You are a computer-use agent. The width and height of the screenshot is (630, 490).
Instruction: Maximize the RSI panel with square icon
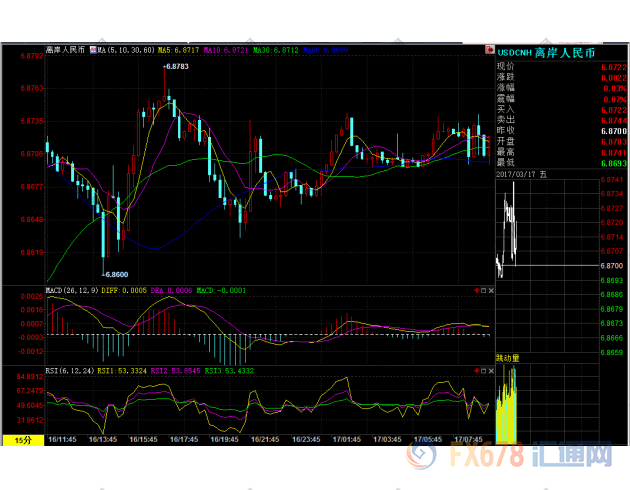pos(484,369)
